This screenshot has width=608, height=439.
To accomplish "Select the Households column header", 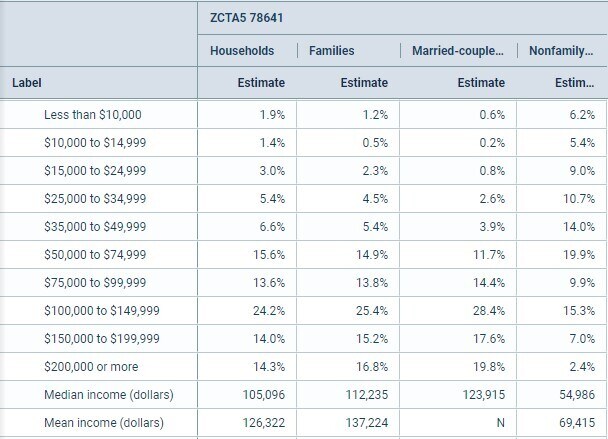I will pyautogui.click(x=241, y=50).
